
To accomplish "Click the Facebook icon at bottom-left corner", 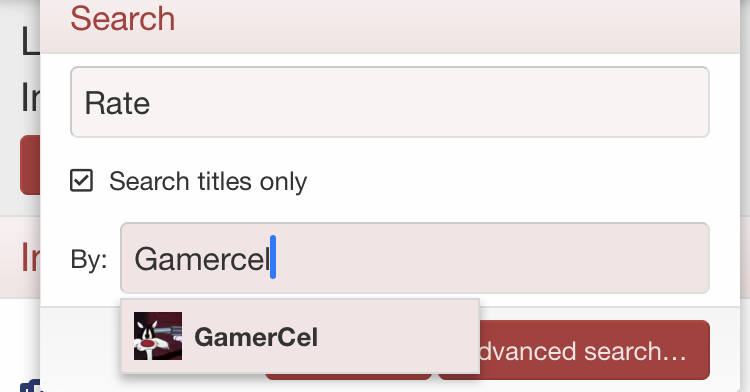I will 30,386.
